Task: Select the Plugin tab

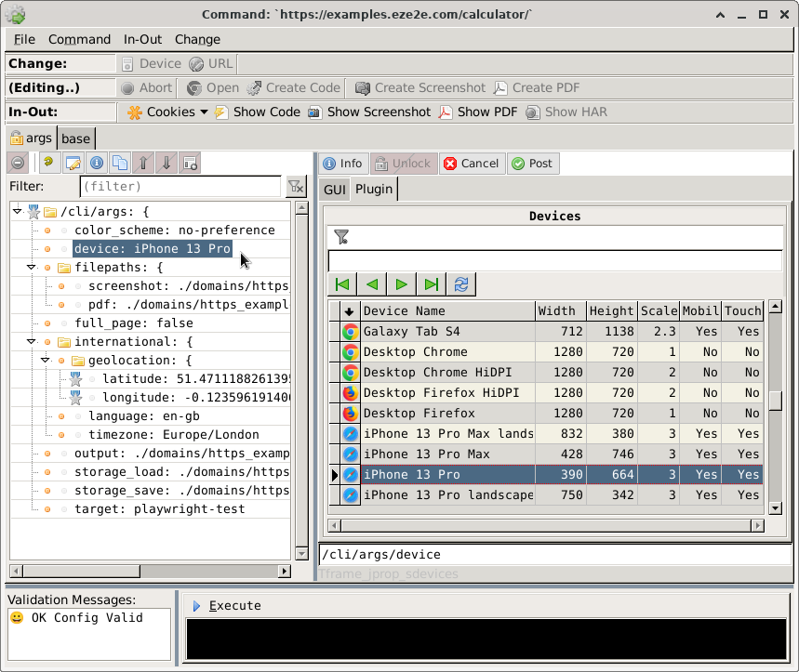Action: 374,189
